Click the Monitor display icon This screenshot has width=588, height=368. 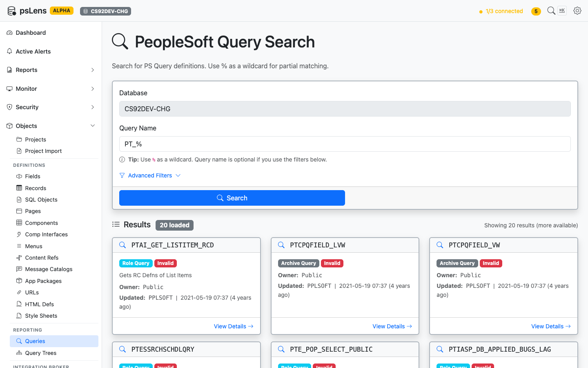(9, 89)
